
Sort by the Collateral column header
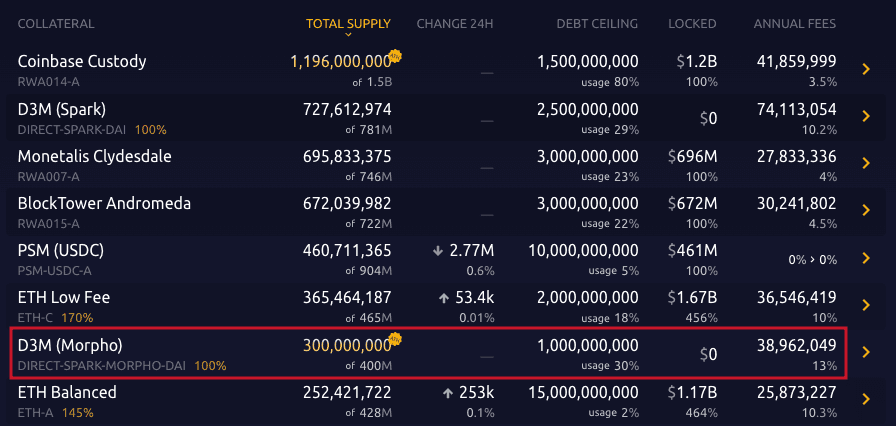click(x=56, y=23)
